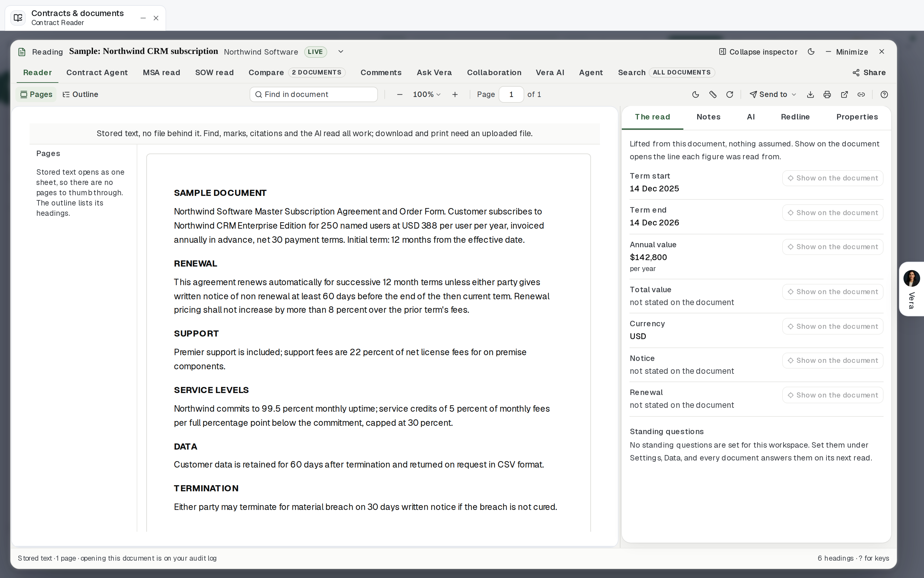Refresh the document with the reload icon
924x578 pixels.
pyautogui.click(x=729, y=94)
